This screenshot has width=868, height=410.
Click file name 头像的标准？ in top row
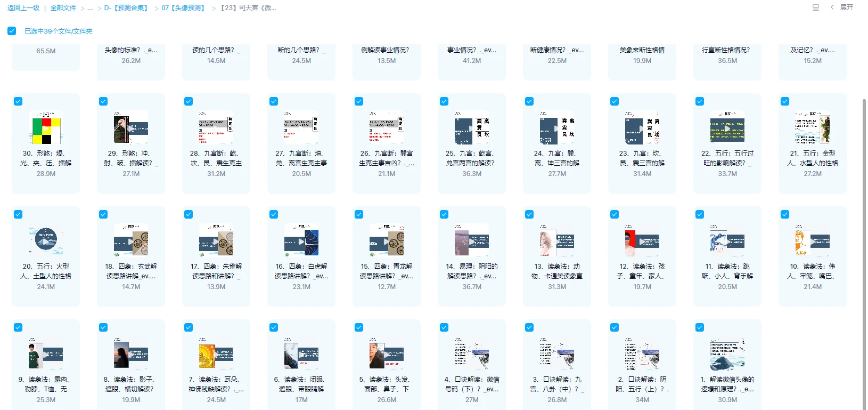pos(131,50)
